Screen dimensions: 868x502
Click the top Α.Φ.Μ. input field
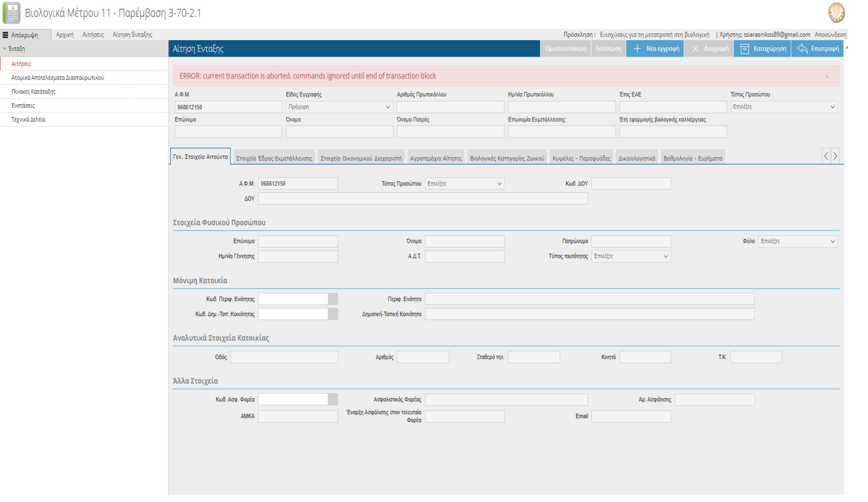pyautogui.click(x=228, y=107)
